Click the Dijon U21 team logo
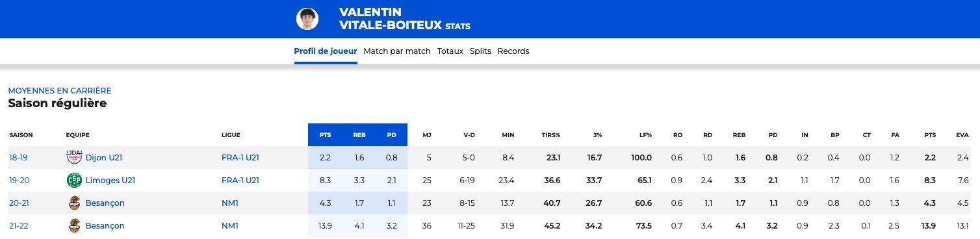 click(73, 157)
